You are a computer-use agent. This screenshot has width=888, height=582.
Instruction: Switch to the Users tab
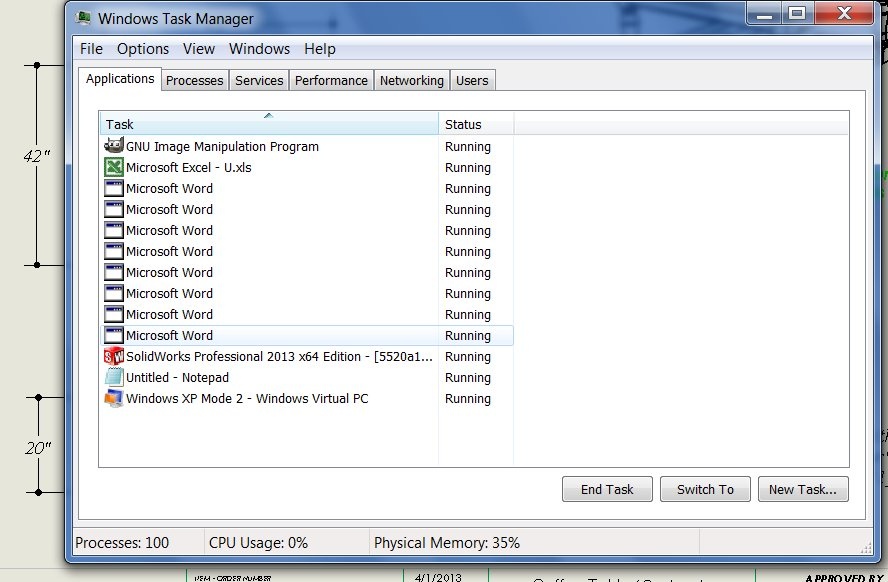pos(472,80)
